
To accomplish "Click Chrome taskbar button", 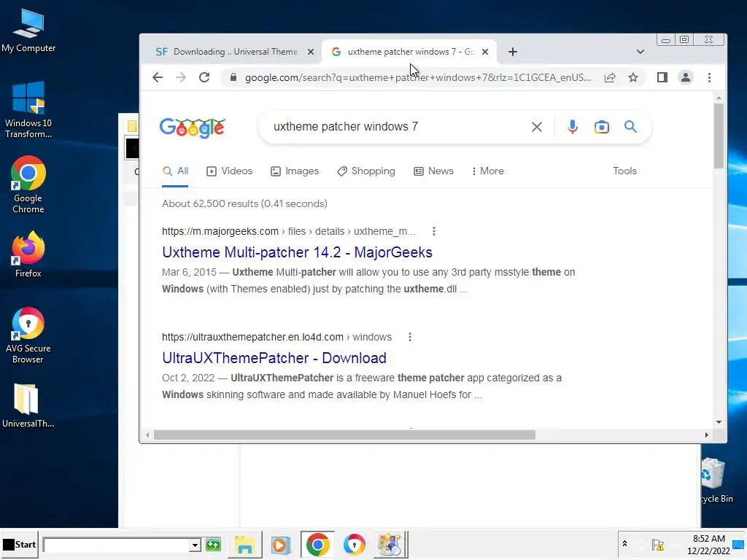I will (318, 545).
